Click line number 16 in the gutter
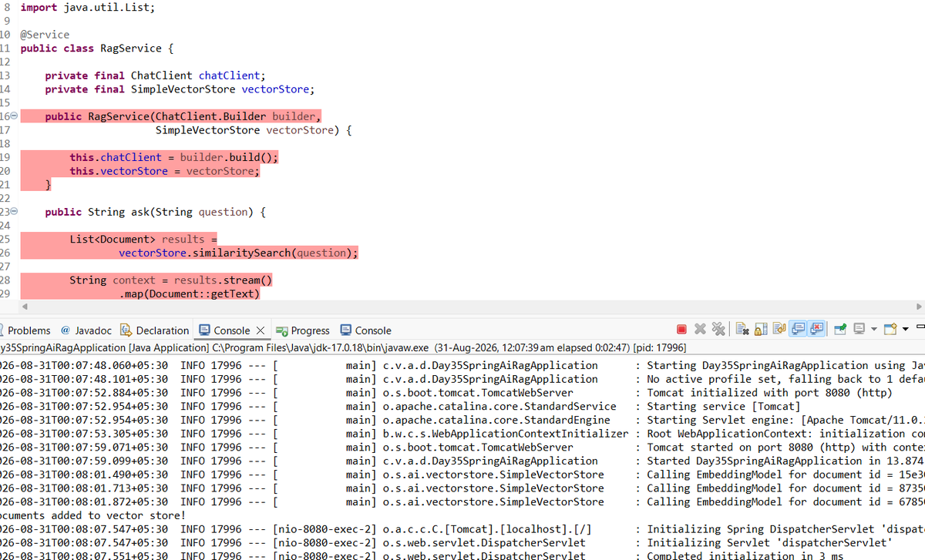Screen dimensions: 925x560 tap(6, 116)
